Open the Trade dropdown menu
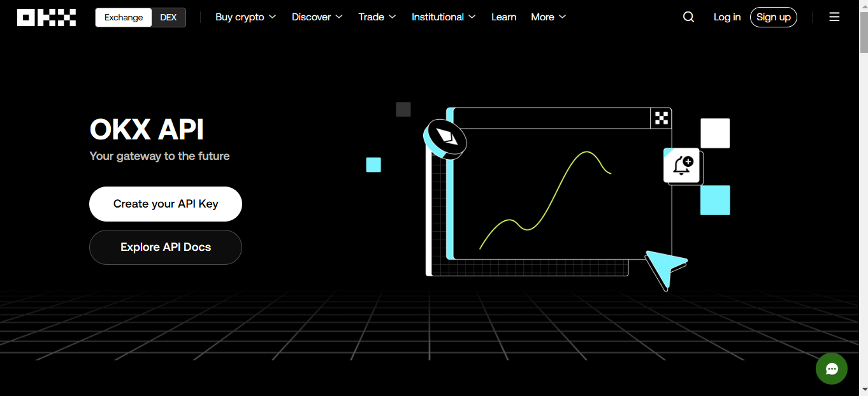 pos(377,17)
